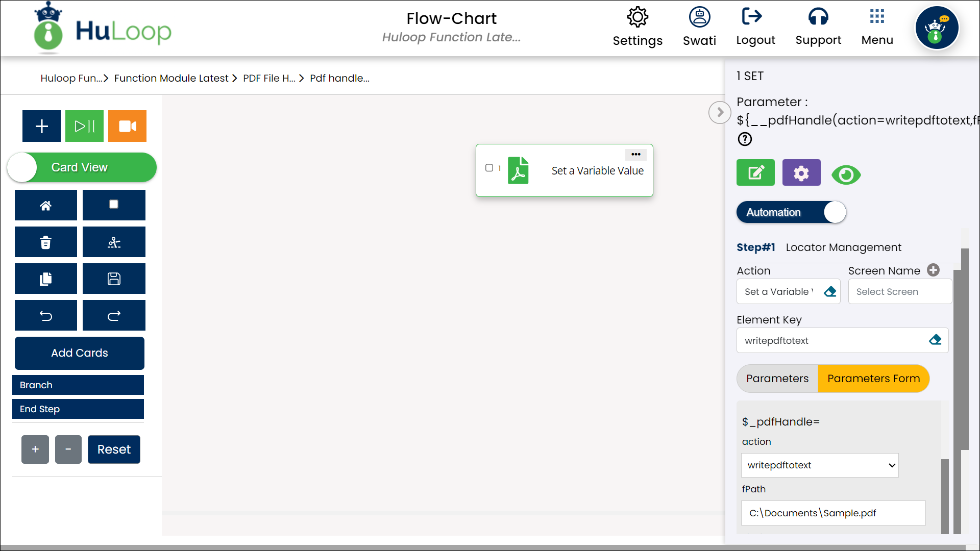
Task: Zoom in canvas with plus button
Action: 35,449
